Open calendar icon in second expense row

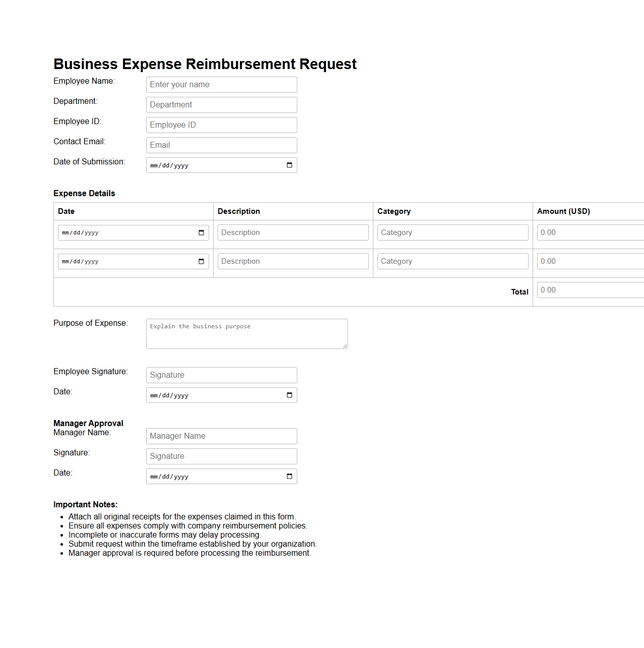tap(201, 261)
